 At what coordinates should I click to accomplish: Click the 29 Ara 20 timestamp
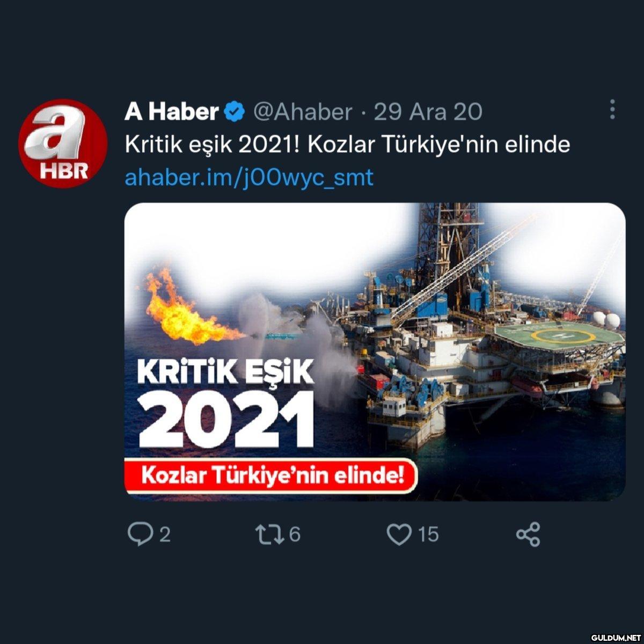[x=428, y=112]
